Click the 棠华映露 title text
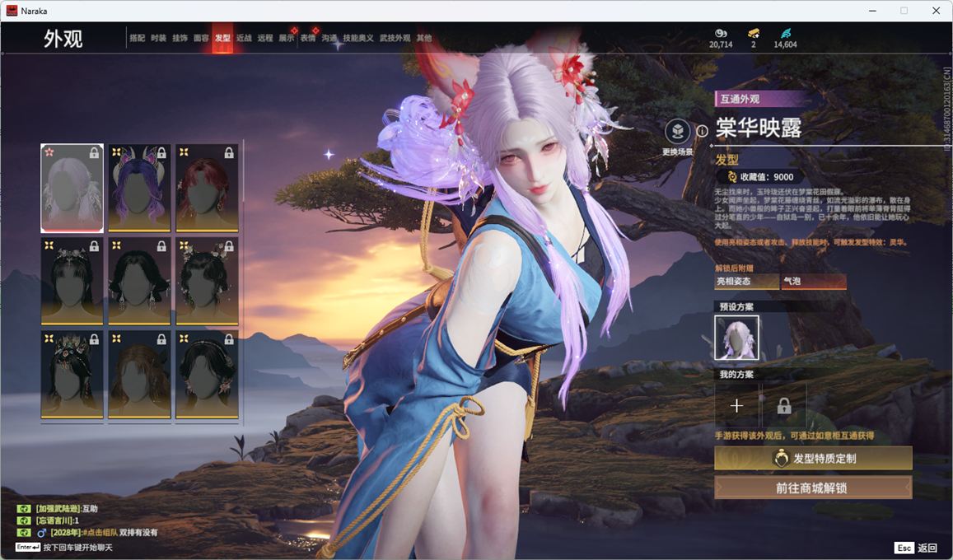Image resolution: width=953 pixels, height=560 pixels. pos(759,128)
